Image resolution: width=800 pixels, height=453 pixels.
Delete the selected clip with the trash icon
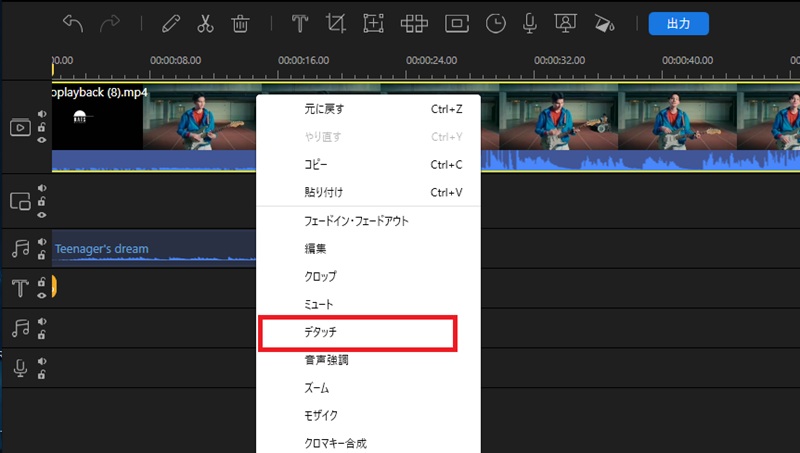click(240, 23)
